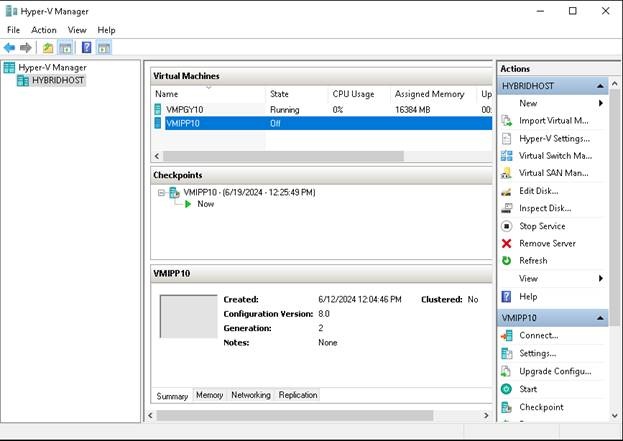Click the Settings icon under VMIPP10
Image resolution: width=623 pixels, height=441 pixels.
(507, 353)
